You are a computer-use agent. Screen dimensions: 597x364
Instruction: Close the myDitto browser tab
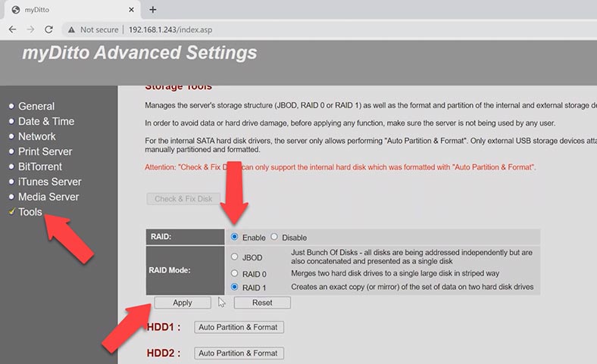point(131,10)
